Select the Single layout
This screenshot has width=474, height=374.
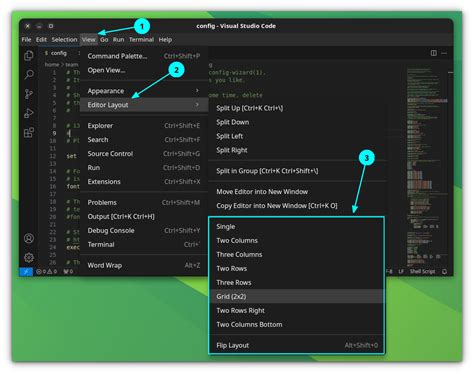pos(296,227)
